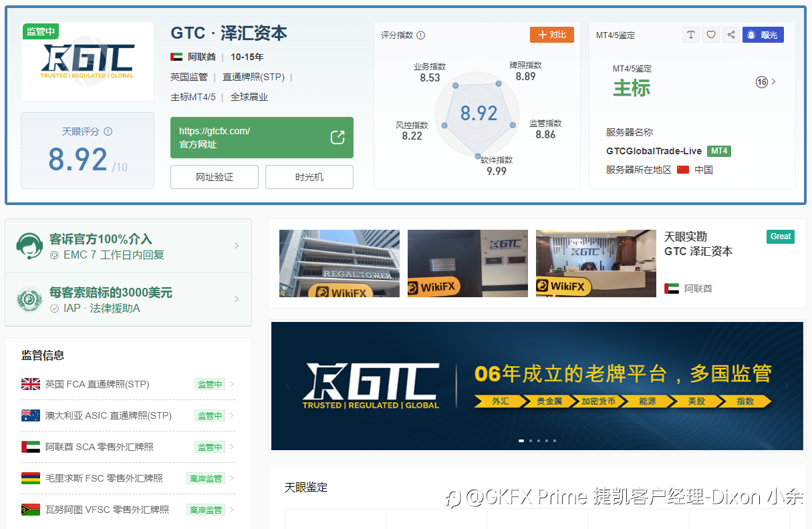Click the UK flag in the FCA row
The image size is (812, 529).
click(x=31, y=384)
